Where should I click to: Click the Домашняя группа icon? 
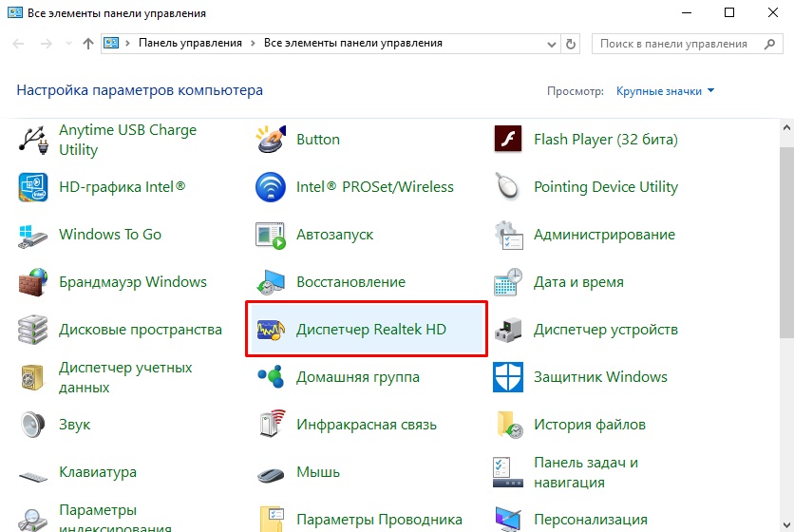point(271,377)
